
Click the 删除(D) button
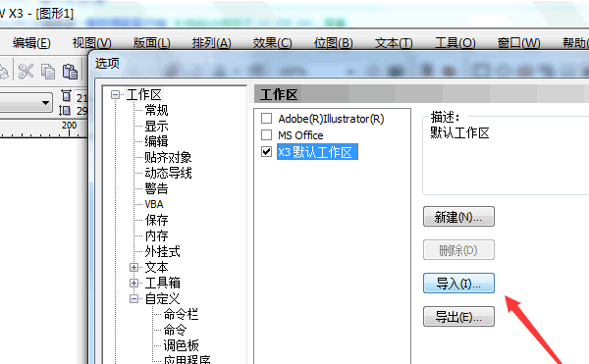[x=458, y=250]
